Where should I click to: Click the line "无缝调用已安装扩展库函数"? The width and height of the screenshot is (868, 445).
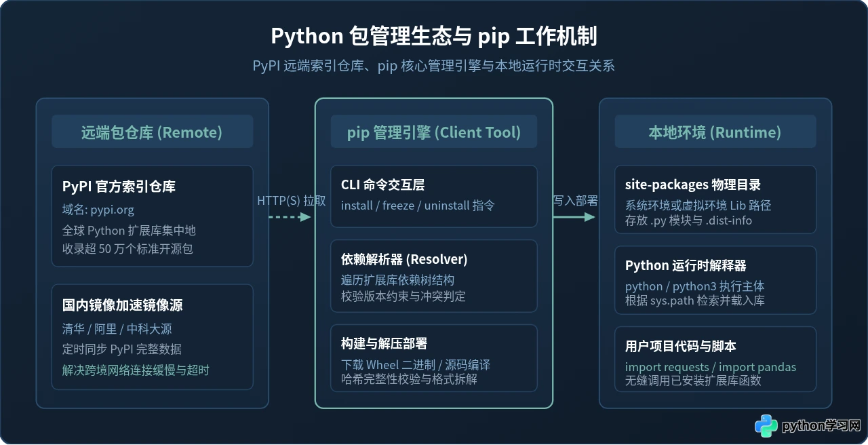pos(693,381)
